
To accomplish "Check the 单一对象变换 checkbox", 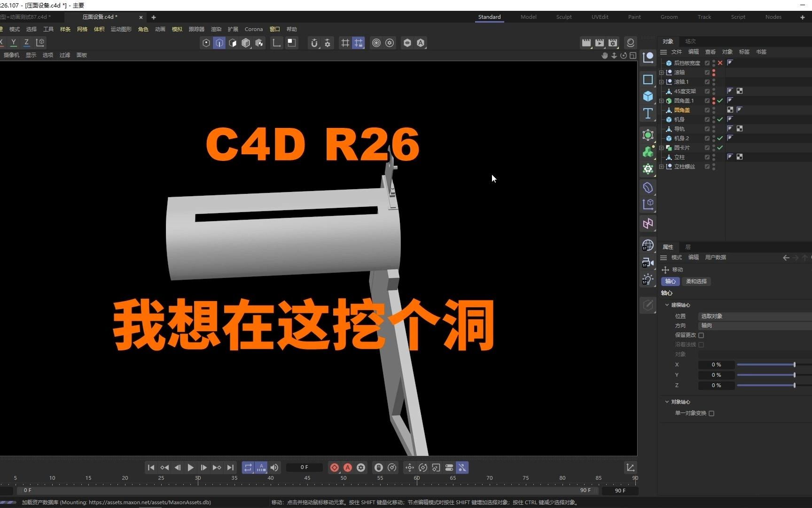I will point(712,413).
